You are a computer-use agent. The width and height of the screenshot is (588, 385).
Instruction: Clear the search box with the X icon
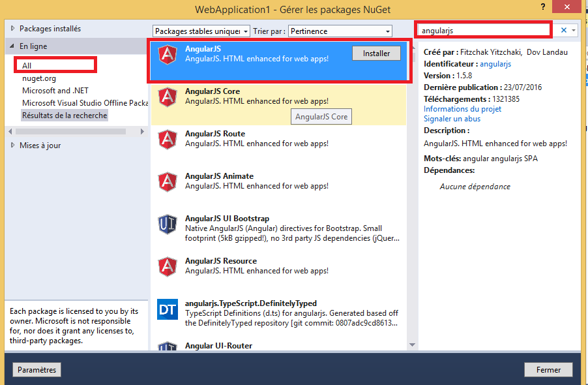point(564,30)
